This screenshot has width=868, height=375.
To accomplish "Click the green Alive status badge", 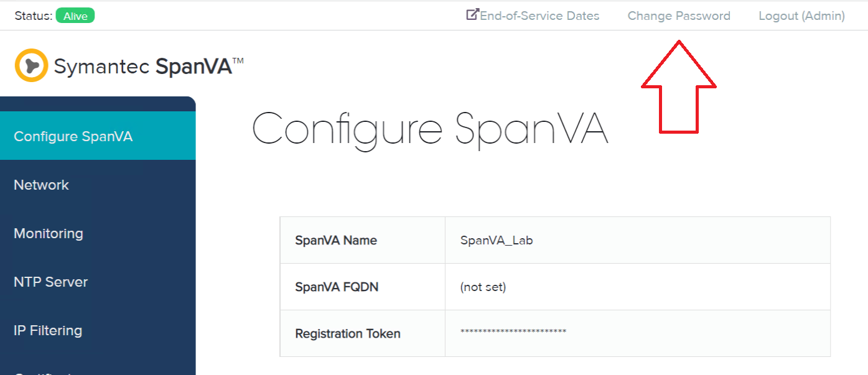I will 75,16.
